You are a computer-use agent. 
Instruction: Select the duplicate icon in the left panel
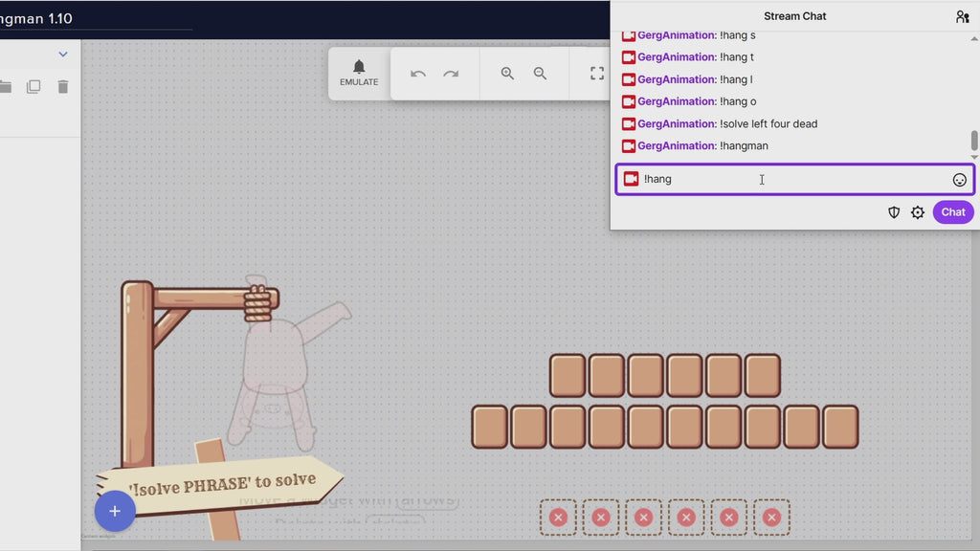tap(33, 86)
